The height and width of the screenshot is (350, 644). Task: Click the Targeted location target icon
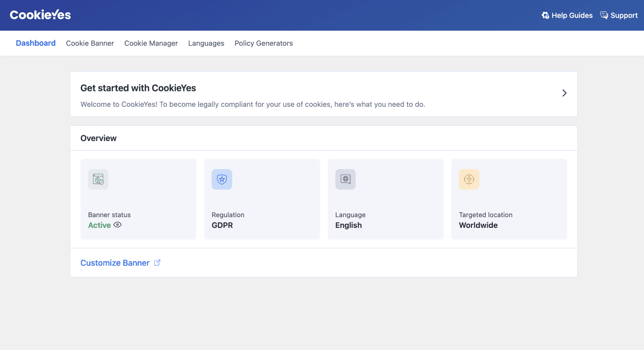point(469,179)
